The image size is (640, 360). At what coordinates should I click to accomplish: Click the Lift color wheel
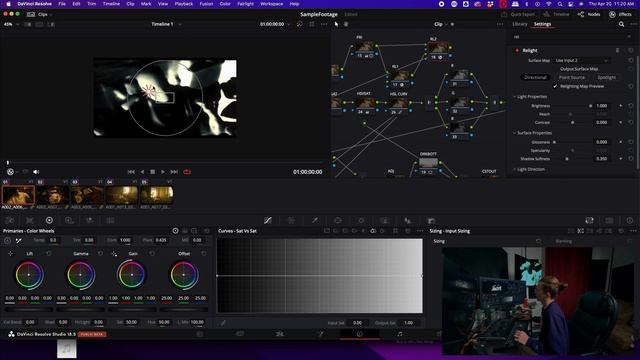click(29, 275)
